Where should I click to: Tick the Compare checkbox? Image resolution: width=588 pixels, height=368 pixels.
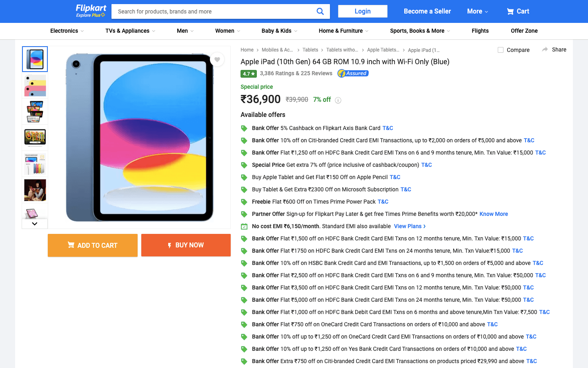pyautogui.click(x=501, y=50)
